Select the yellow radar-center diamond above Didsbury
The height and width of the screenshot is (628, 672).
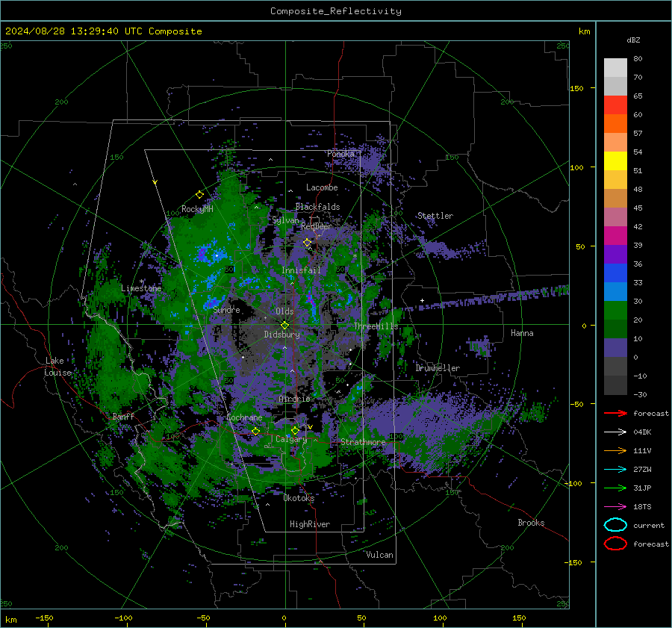coord(284,326)
